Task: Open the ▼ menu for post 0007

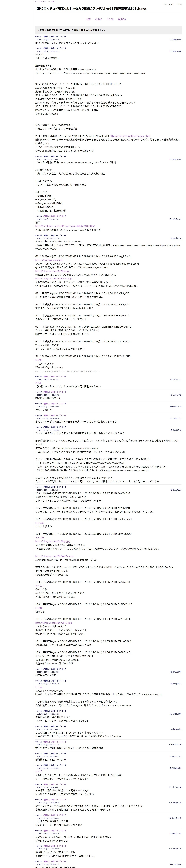Action: (36, 392)
